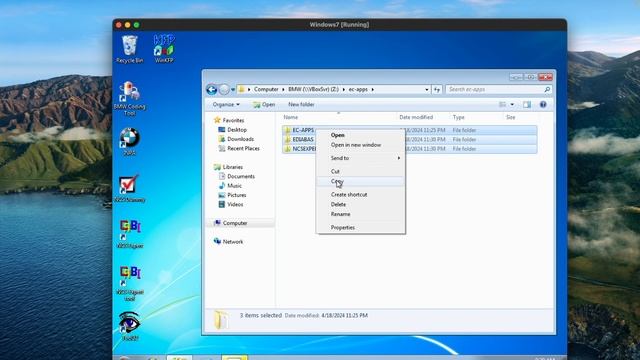Expand the arrow after Computer breadcrumb
640x360 pixels.
tap(283, 89)
